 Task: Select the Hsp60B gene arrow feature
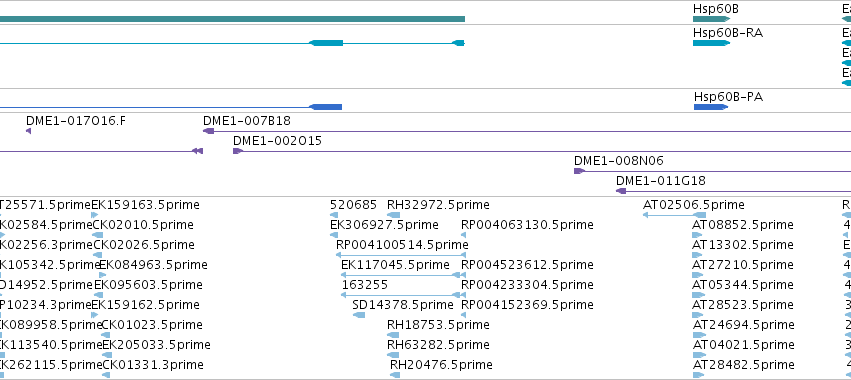tap(711, 19)
